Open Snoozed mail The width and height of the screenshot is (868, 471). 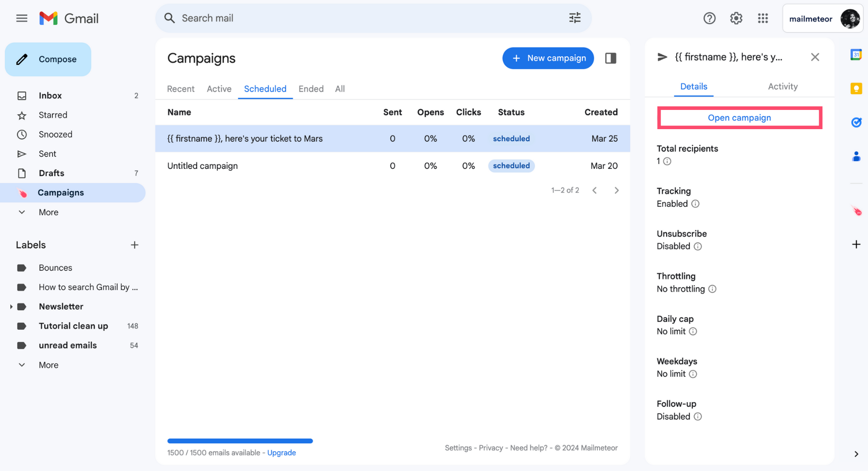tap(72, 135)
